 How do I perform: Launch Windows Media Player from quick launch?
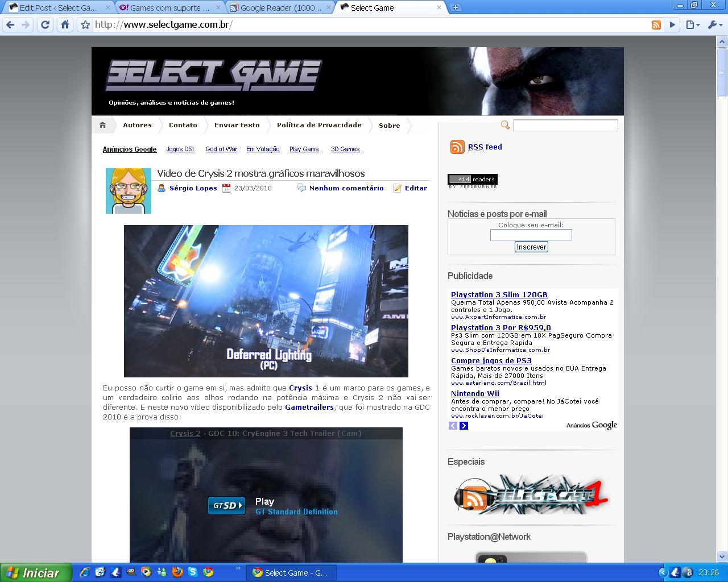point(146,572)
